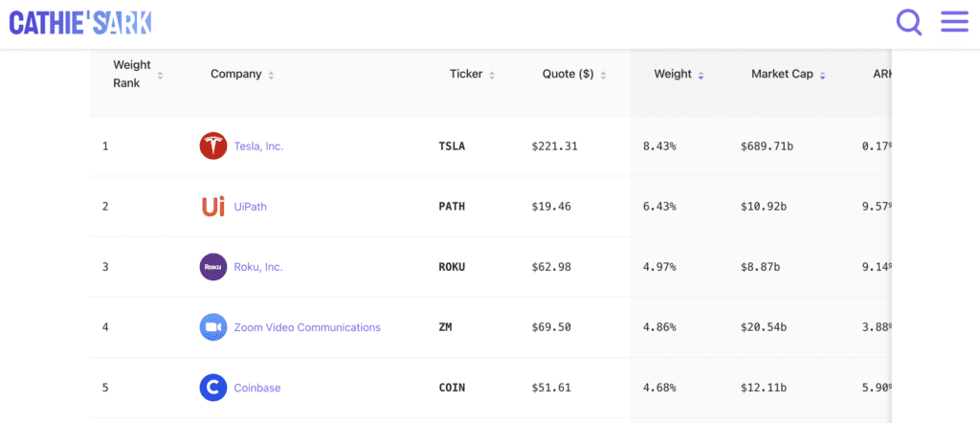Sort by Quote ($) column arrows
Image resolution: width=980 pixels, height=423 pixels.
pyautogui.click(x=603, y=76)
